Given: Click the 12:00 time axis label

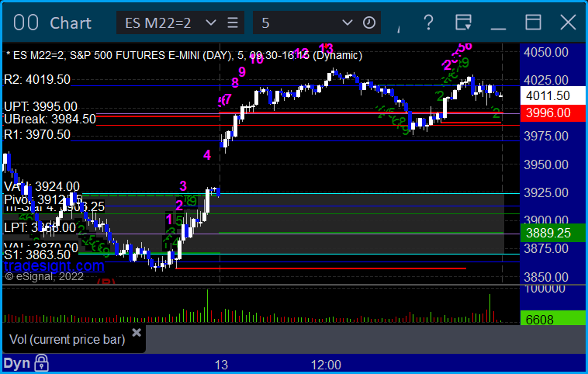Looking at the screenshot, I should tap(326, 365).
